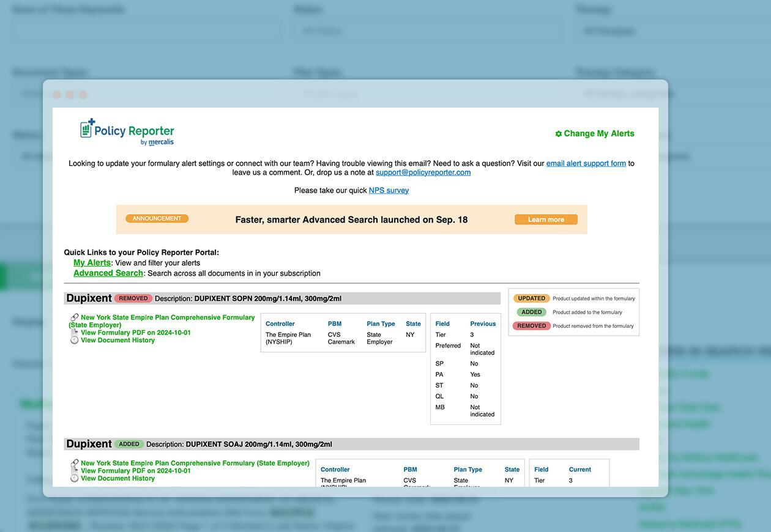Click the gear icon beside Change My Alerts
Image resolution: width=771 pixels, height=532 pixels.
pyautogui.click(x=558, y=134)
